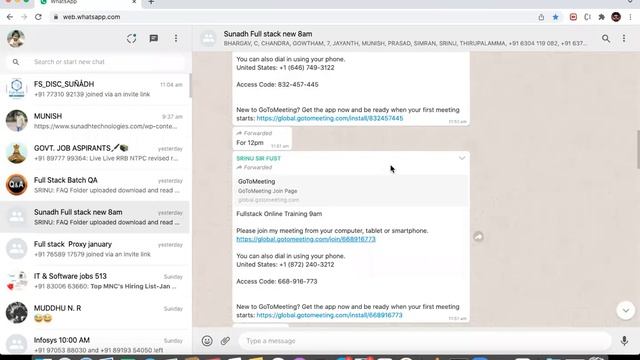
Task: Open the FS_DISC_SUÑADH chat
Action: tap(95, 89)
